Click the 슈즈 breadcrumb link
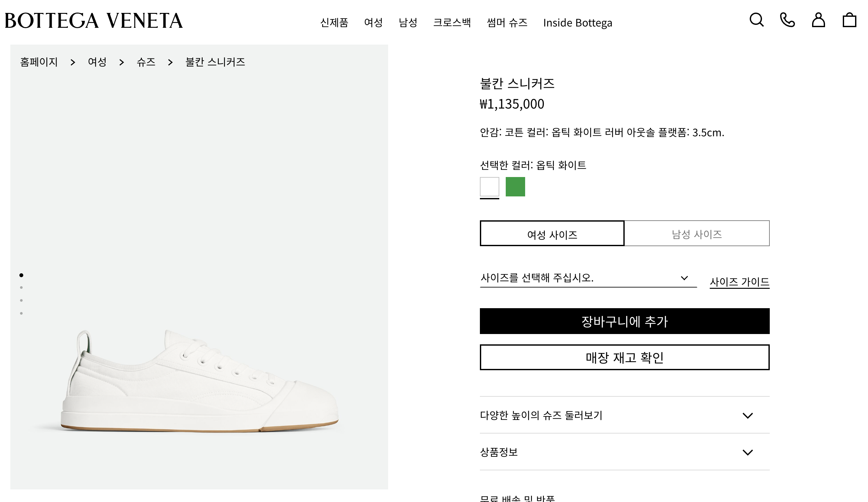Screen dimensions: 868x502 point(146,62)
